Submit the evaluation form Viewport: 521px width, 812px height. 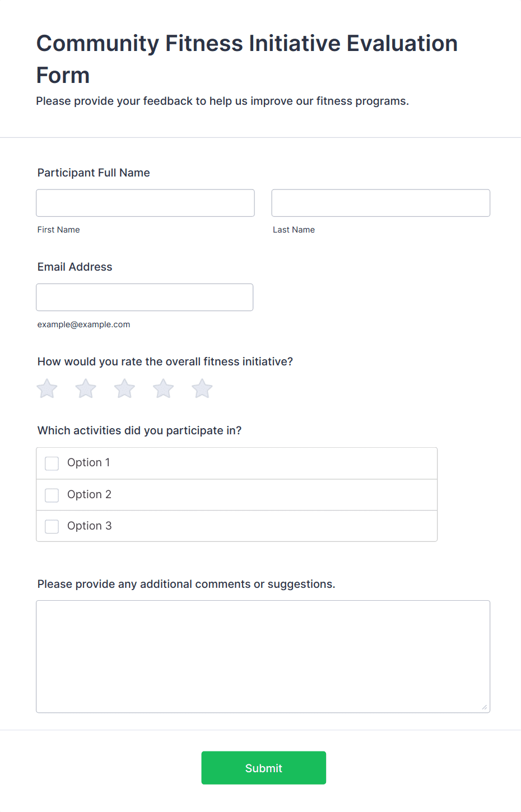coord(263,768)
